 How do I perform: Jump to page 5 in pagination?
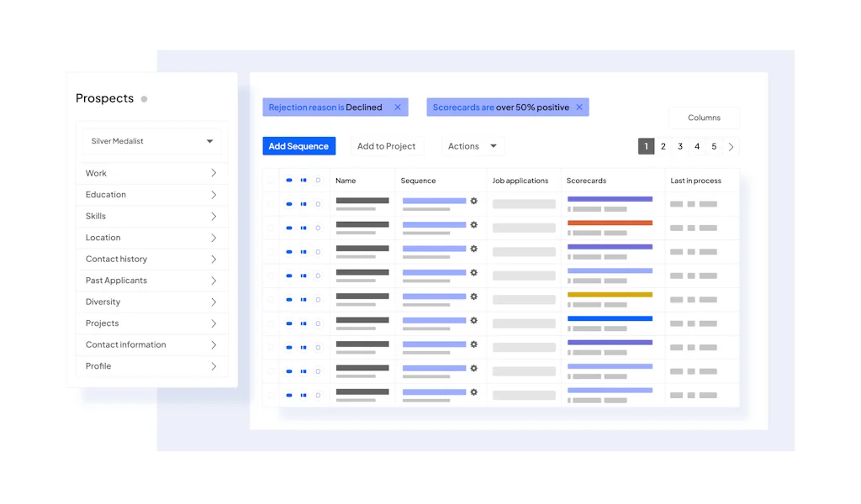click(x=714, y=146)
